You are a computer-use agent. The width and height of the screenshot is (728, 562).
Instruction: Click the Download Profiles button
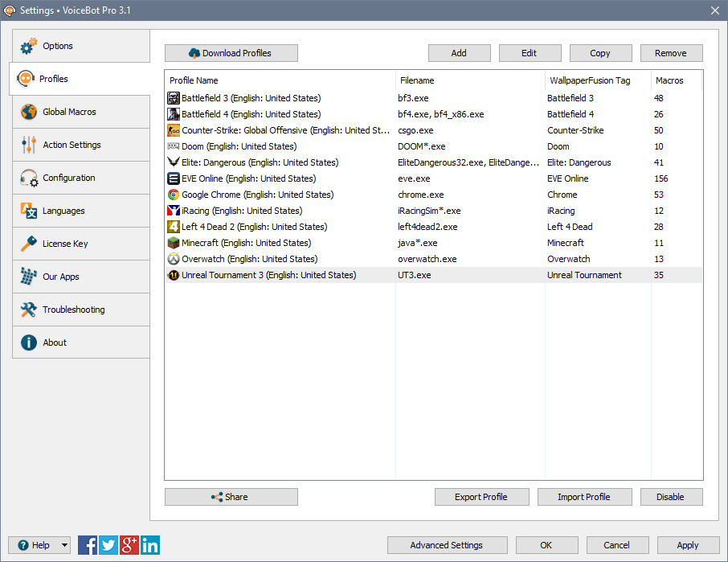pyautogui.click(x=231, y=53)
